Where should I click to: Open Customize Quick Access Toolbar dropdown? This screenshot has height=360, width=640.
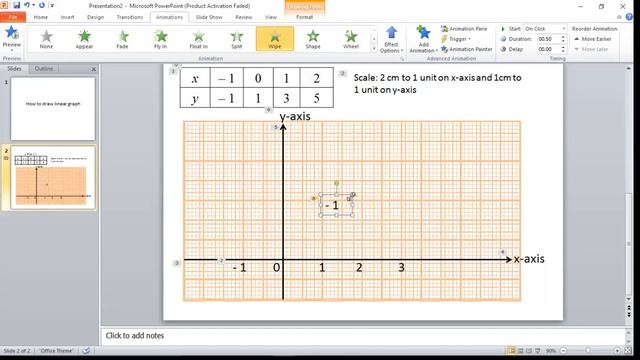tap(52, 5)
